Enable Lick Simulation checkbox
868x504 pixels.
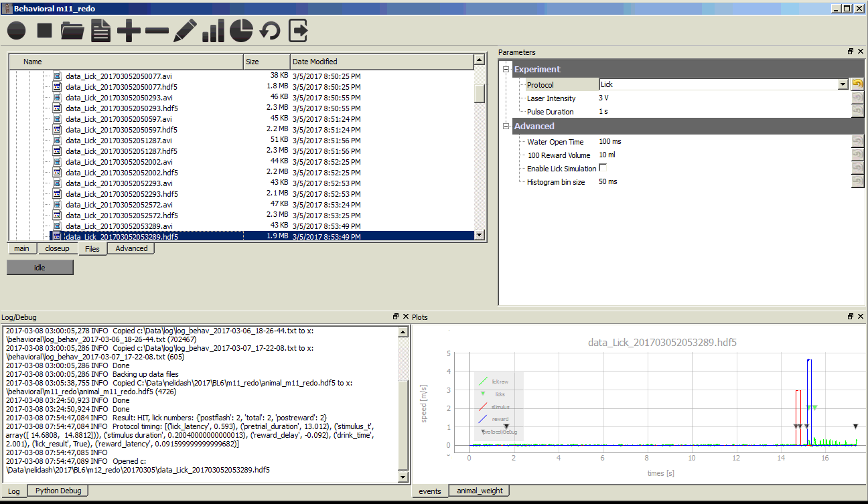pyautogui.click(x=603, y=168)
